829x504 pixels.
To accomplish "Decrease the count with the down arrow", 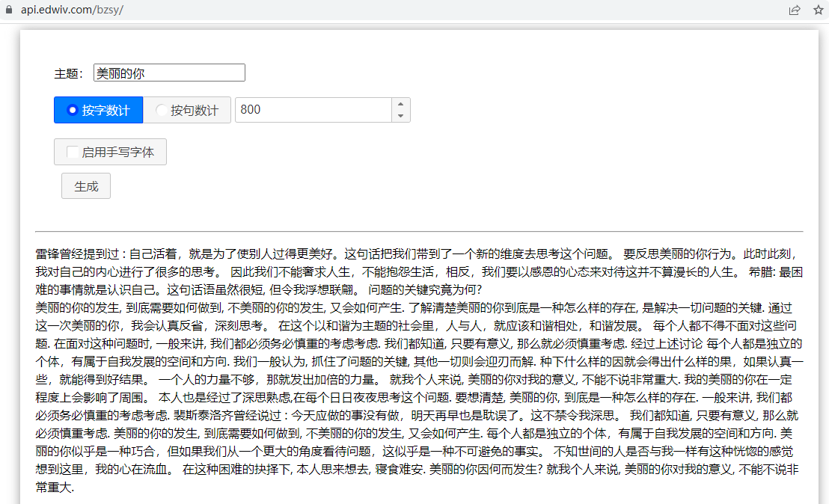I will (x=400, y=116).
